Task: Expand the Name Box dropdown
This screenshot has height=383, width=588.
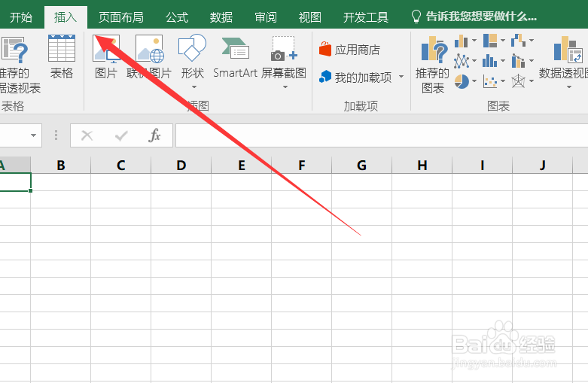Action: coord(33,135)
